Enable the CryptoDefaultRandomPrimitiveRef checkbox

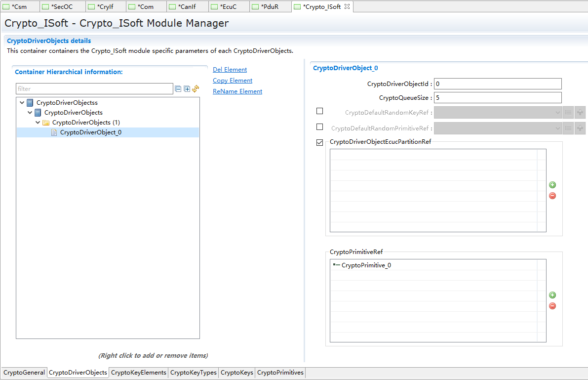(319, 127)
